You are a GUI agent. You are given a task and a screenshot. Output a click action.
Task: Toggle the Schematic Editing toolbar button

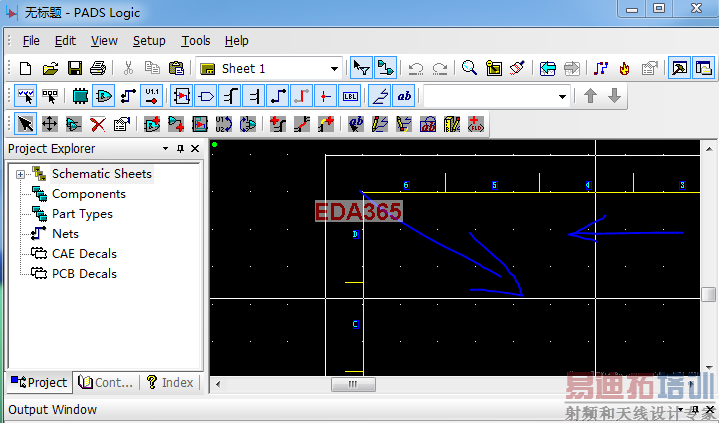[x=385, y=69]
